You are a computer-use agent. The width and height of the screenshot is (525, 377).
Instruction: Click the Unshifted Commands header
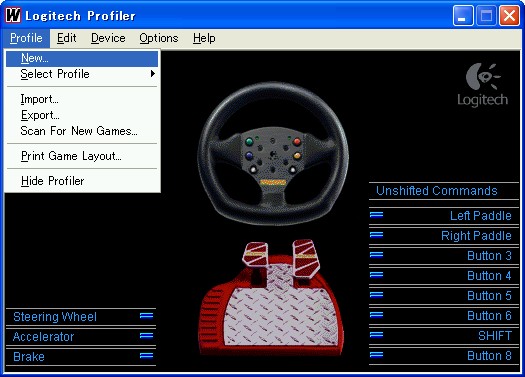(x=437, y=191)
